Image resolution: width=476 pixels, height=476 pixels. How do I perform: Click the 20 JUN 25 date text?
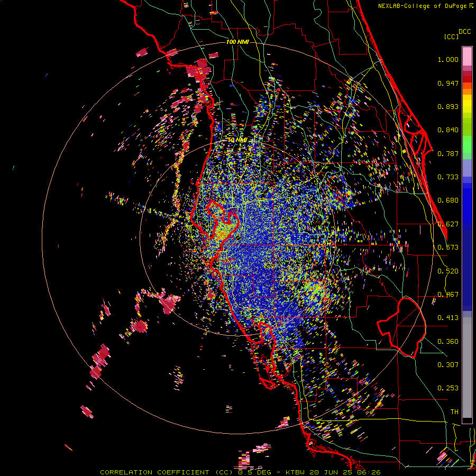(x=332, y=472)
